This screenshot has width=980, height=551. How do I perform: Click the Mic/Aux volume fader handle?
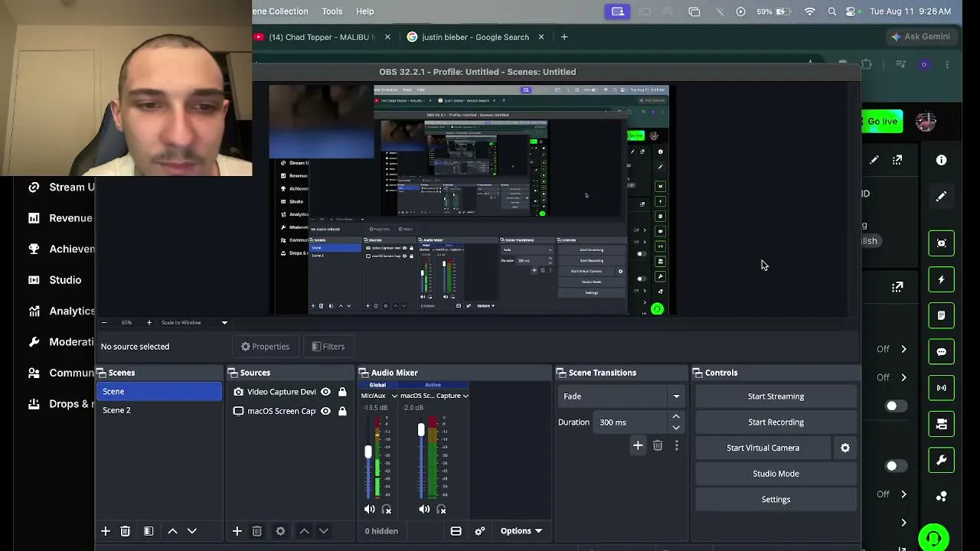(368, 452)
